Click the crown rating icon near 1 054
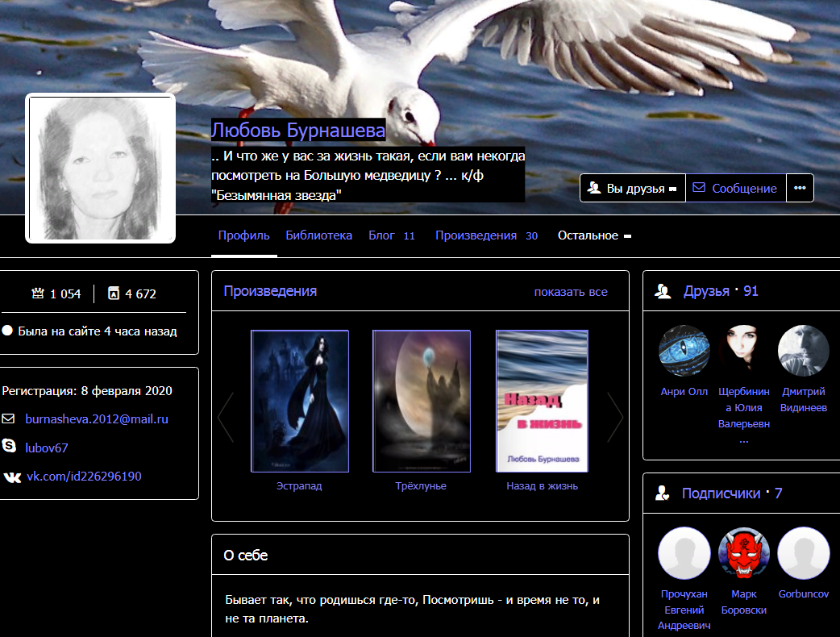 click(37, 294)
